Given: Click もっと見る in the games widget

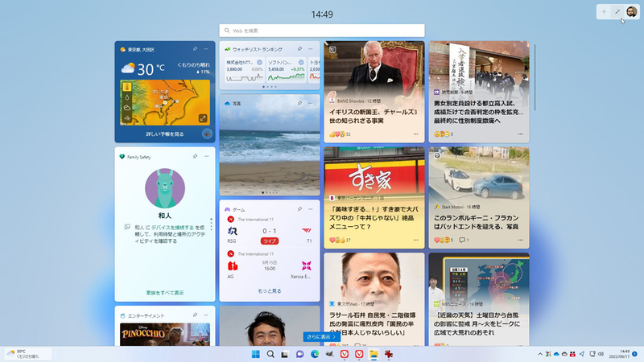Looking at the screenshot, I should (270, 291).
